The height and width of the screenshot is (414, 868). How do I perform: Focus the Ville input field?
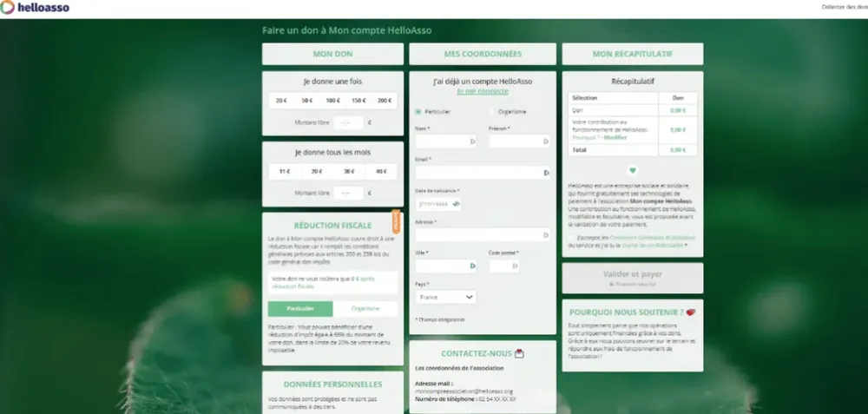(x=445, y=266)
